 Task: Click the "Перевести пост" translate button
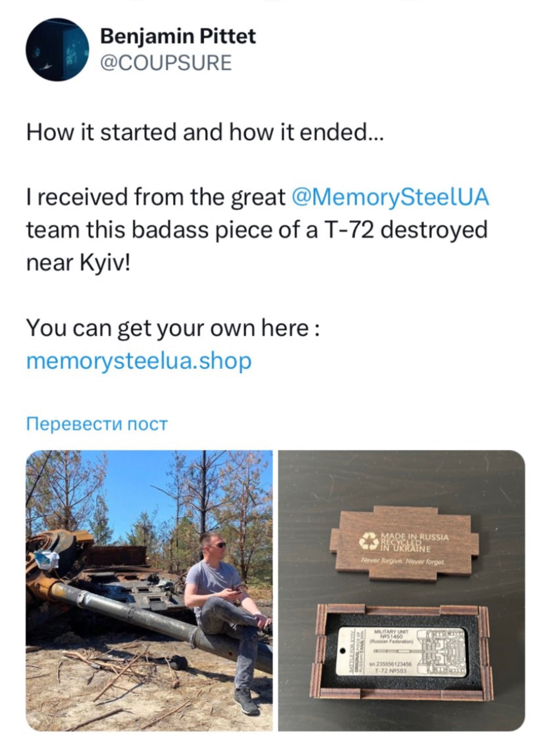tap(97, 423)
